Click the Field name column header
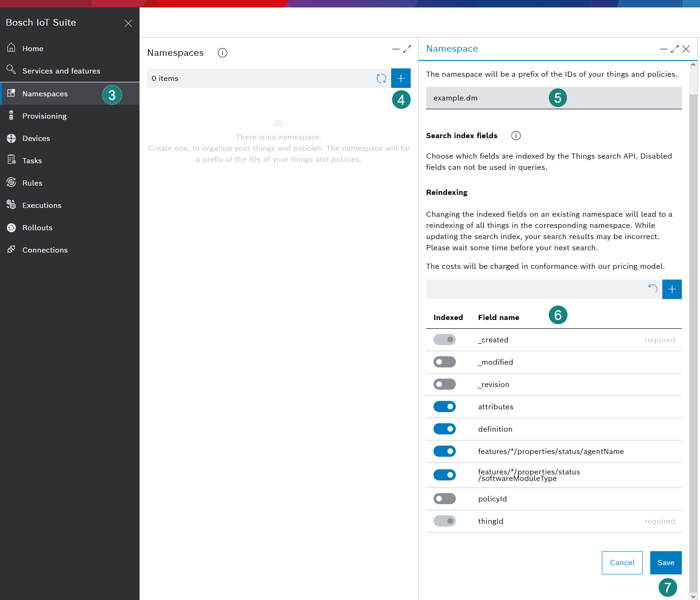 pos(499,317)
